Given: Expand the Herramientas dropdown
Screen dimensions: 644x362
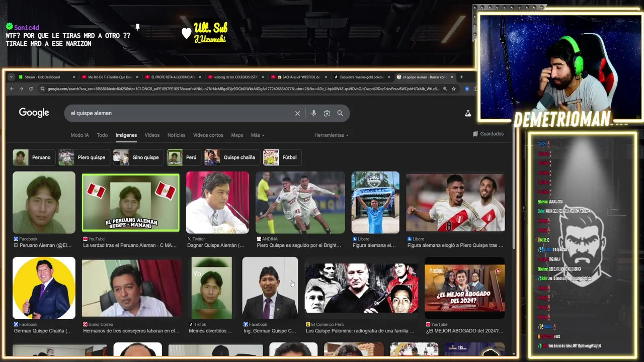Looking at the screenshot, I should pos(331,135).
